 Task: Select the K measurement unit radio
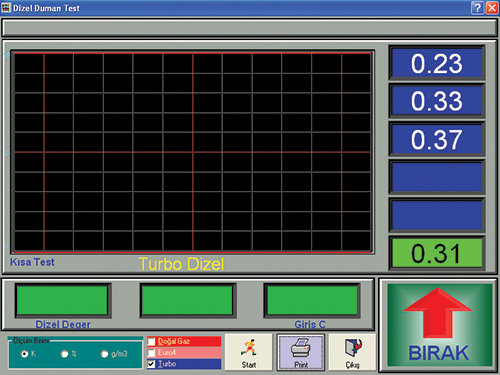24,354
